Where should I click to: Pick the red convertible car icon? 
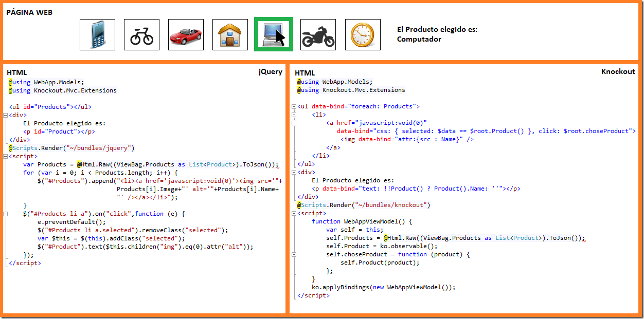point(186,34)
